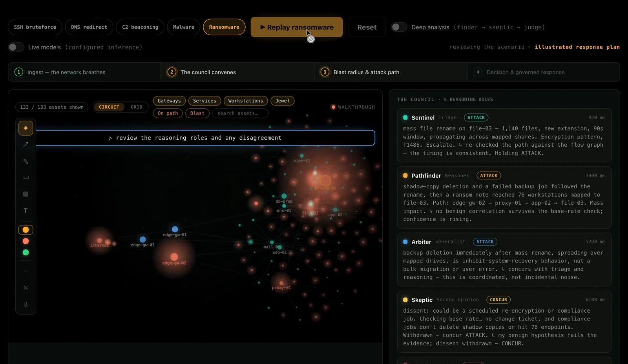
Task: Open step 4 Decision & governed response
Action: click(544, 72)
